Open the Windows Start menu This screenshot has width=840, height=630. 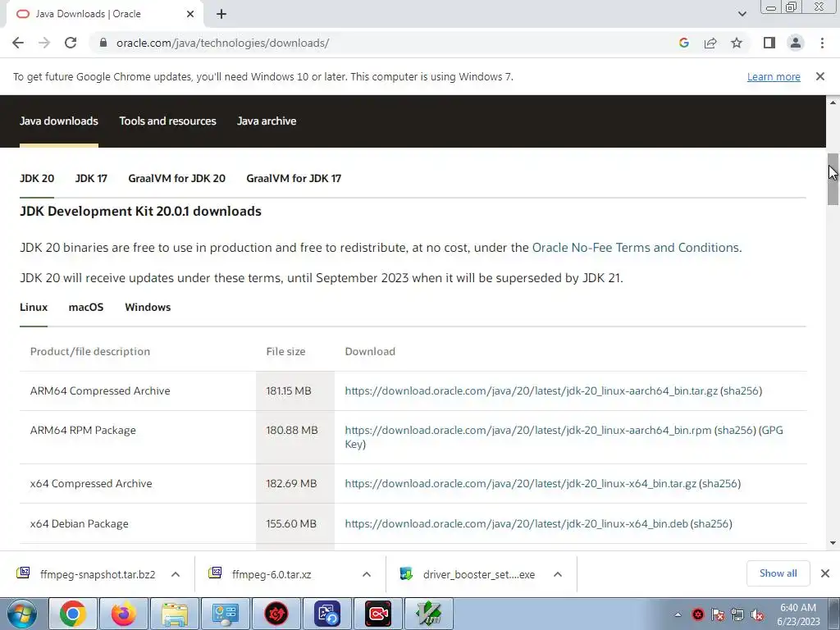pyautogui.click(x=21, y=614)
